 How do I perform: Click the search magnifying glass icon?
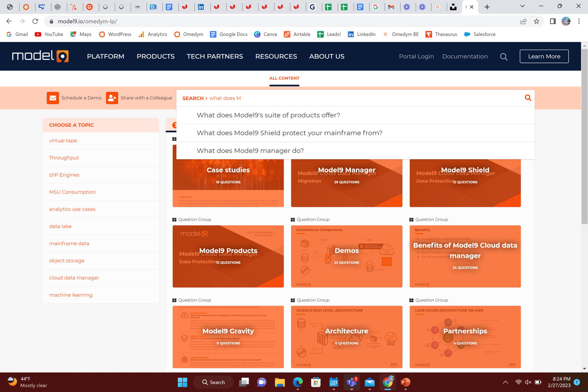point(528,98)
